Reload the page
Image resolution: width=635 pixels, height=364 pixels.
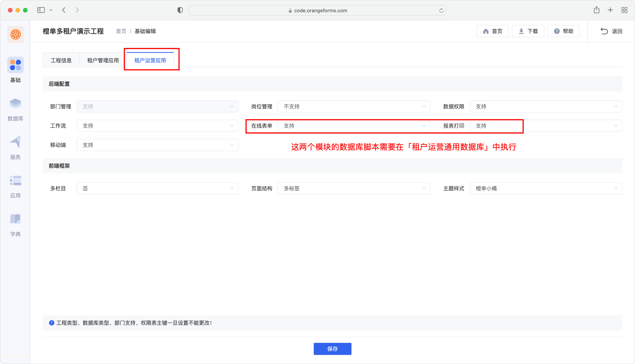[441, 10]
